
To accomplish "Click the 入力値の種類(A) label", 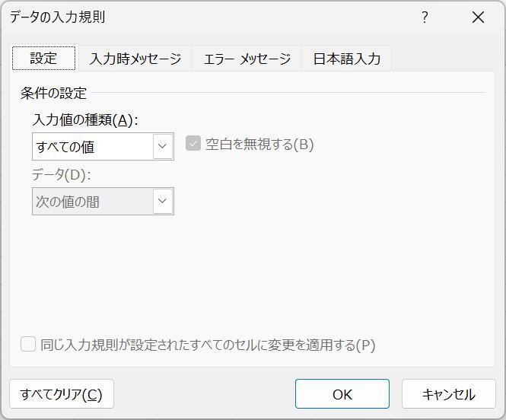I will pos(85,120).
